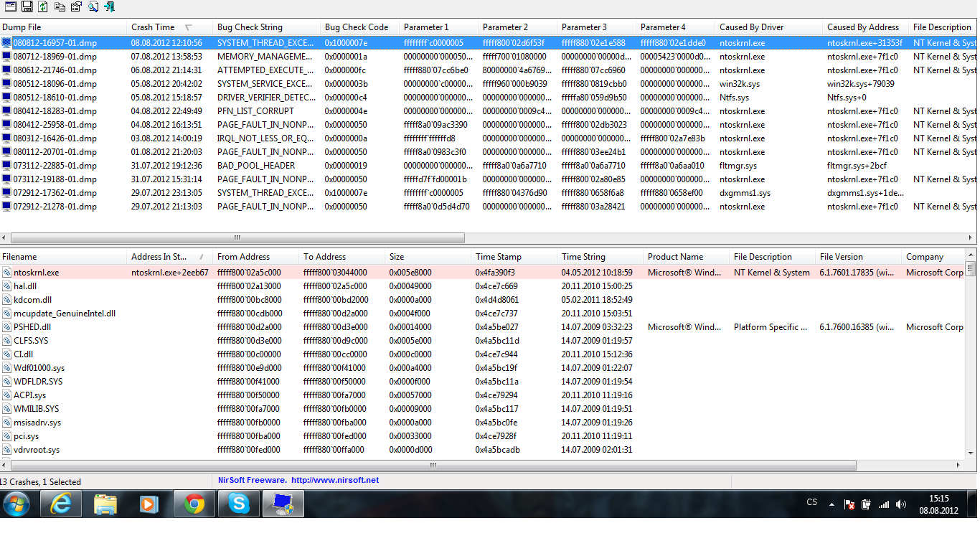This screenshot has height=551, width=980.
Task: Select the msisadrv.sys module row
Action: pyautogui.click(x=482, y=423)
